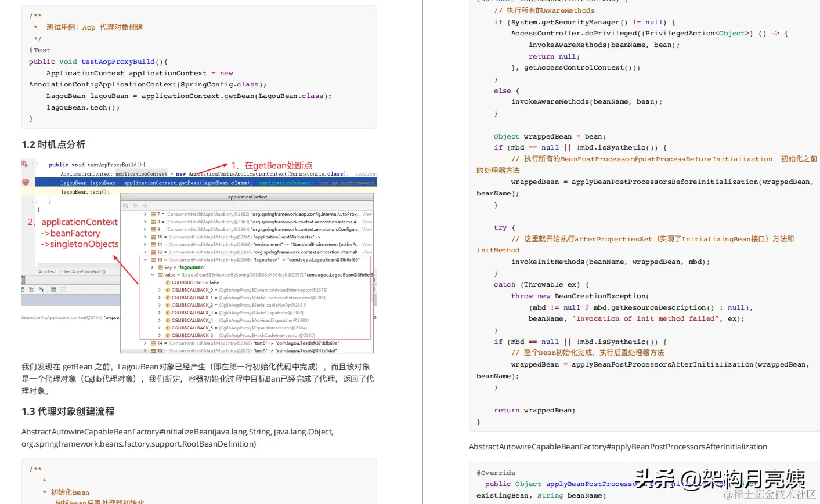Click the line "Object wrappedBean = bean;"
Viewport: 820px width, 504px height.
(550, 136)
